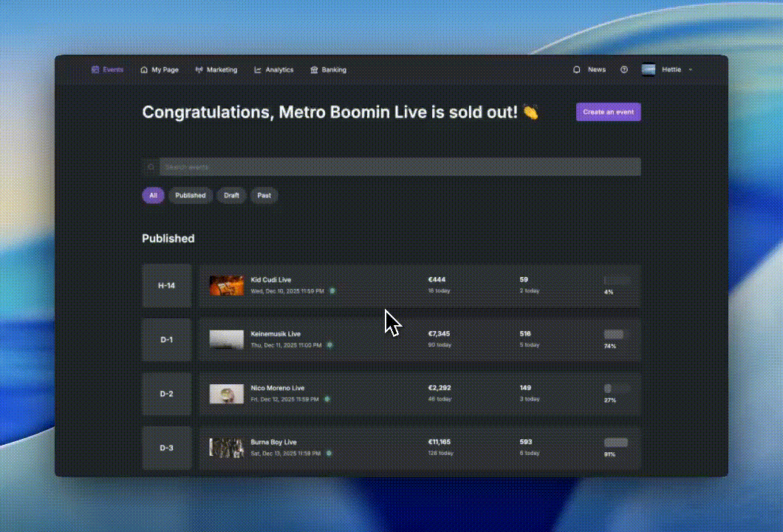This screenshot has height=532, width=783.
Task: Focus the Search events input field
Action: tap(400, 167)
